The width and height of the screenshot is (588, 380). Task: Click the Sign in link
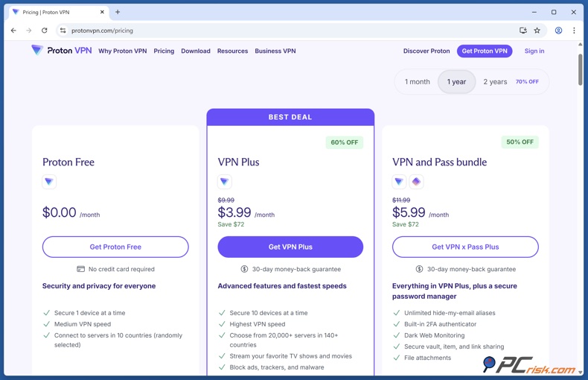pos(534,51)
